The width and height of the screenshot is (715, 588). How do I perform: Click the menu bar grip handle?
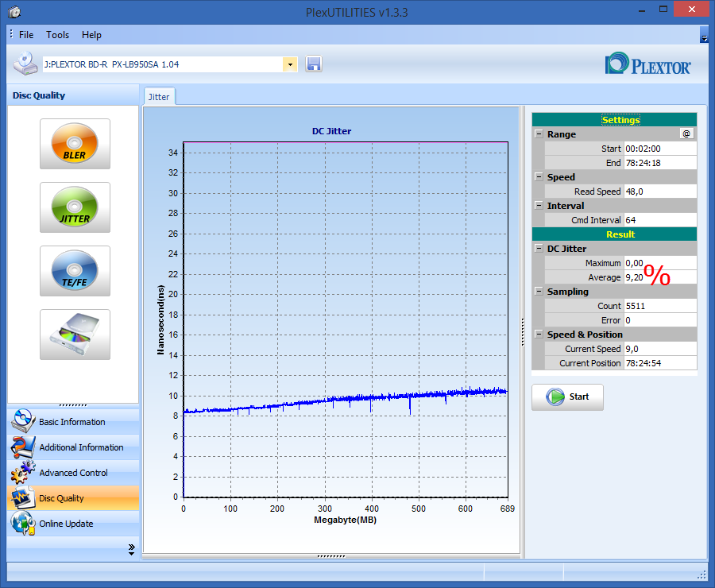11,34
